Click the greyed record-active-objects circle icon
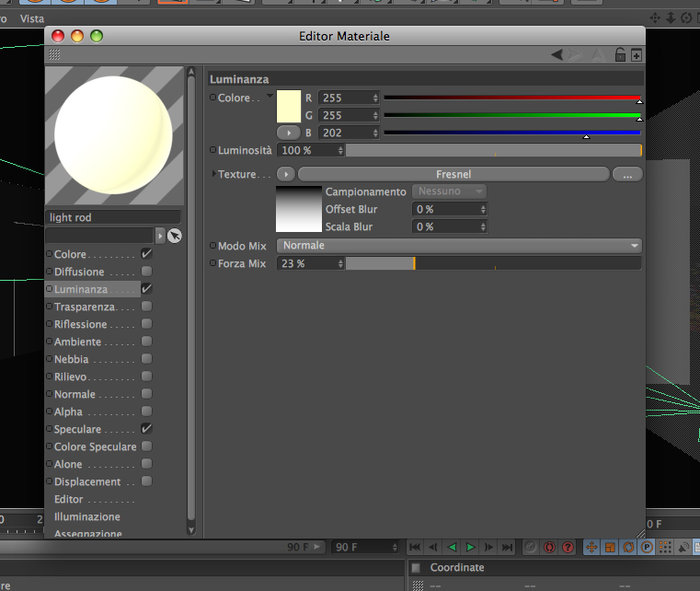The image size is (700, 591). 530,547
